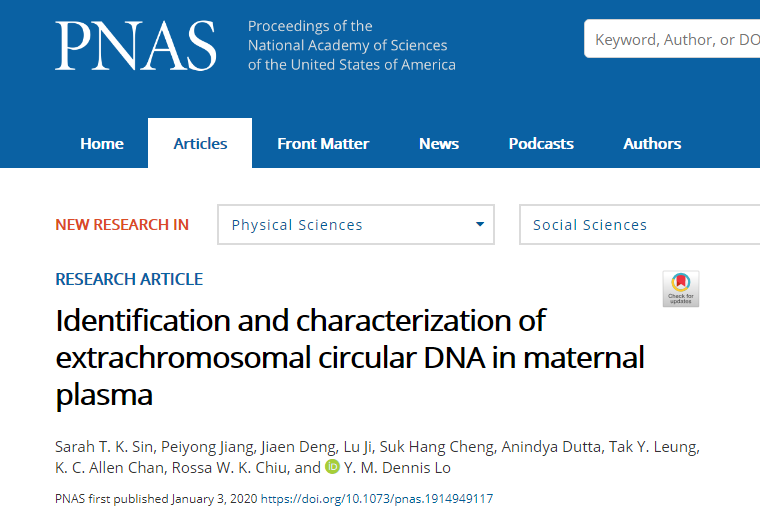760x522 pixels.
Task: Open the Front Matter menu
Action: click(x=323, y=143)
